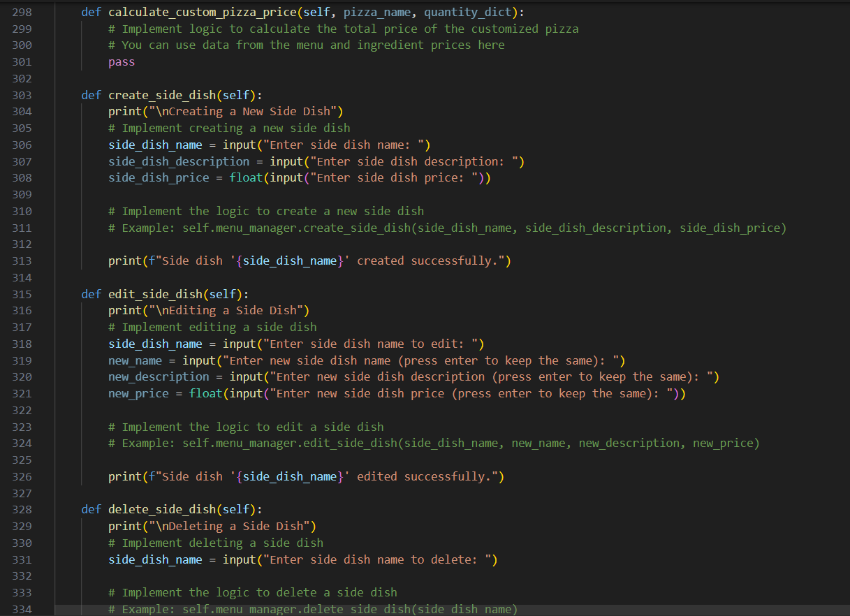Click line number 332 in the gutter
Screen dimensions: 850x616
(22, 576)
